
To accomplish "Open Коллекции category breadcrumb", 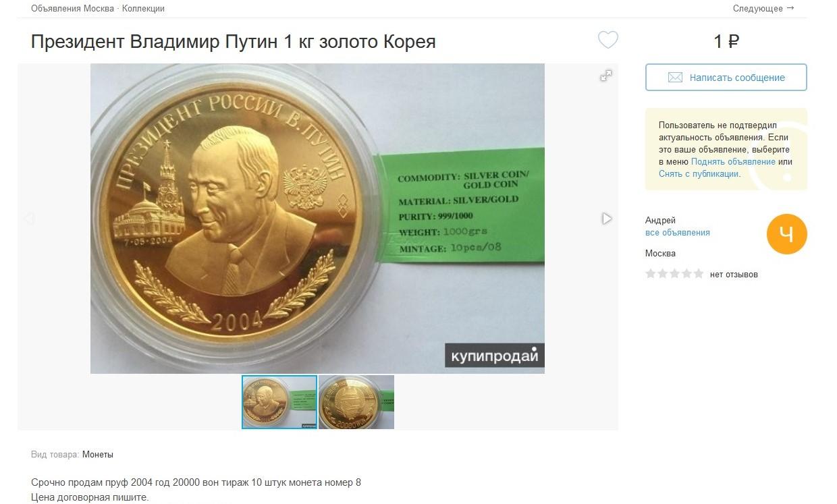I will point(143,9).
